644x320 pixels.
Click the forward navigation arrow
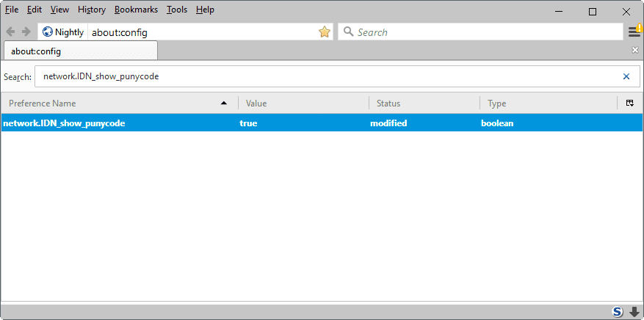(26, 32)
